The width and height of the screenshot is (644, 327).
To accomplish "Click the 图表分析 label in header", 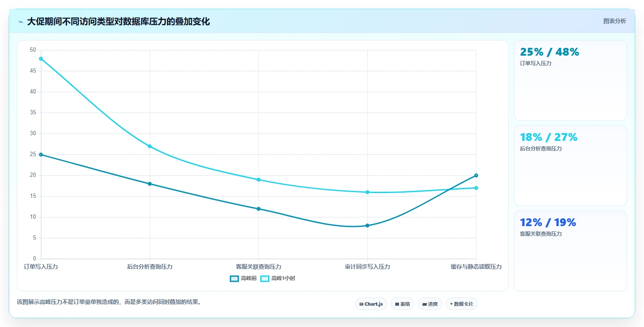I will 614,21.
